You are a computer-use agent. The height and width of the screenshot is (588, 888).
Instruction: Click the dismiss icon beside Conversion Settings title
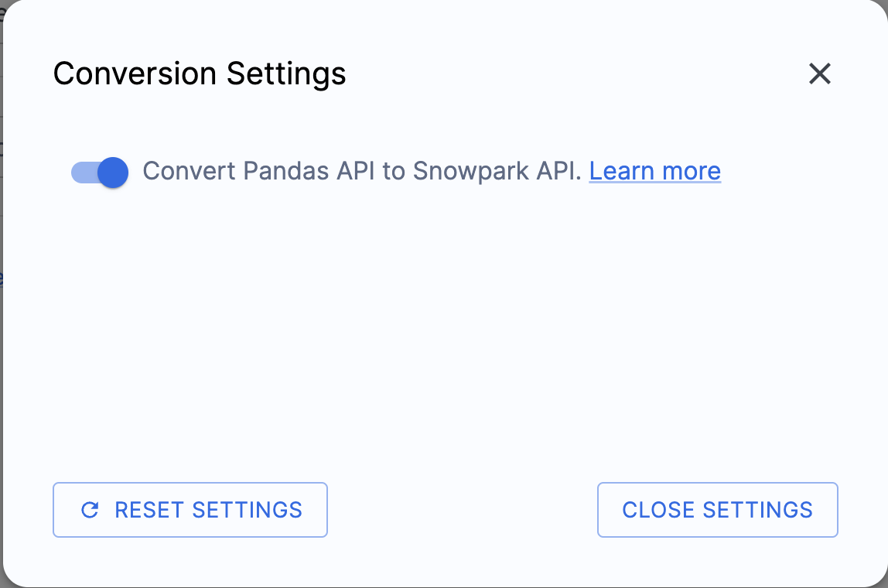(820, 74)
